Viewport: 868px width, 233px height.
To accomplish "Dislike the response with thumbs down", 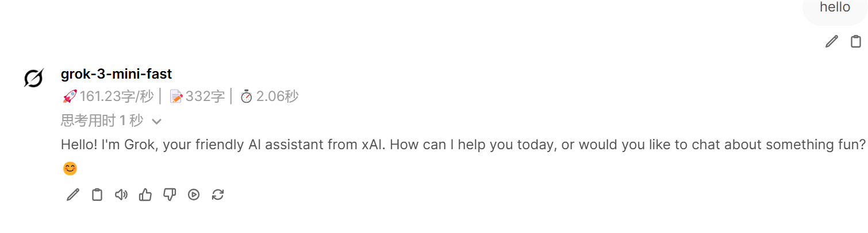I will pos(170,195).
